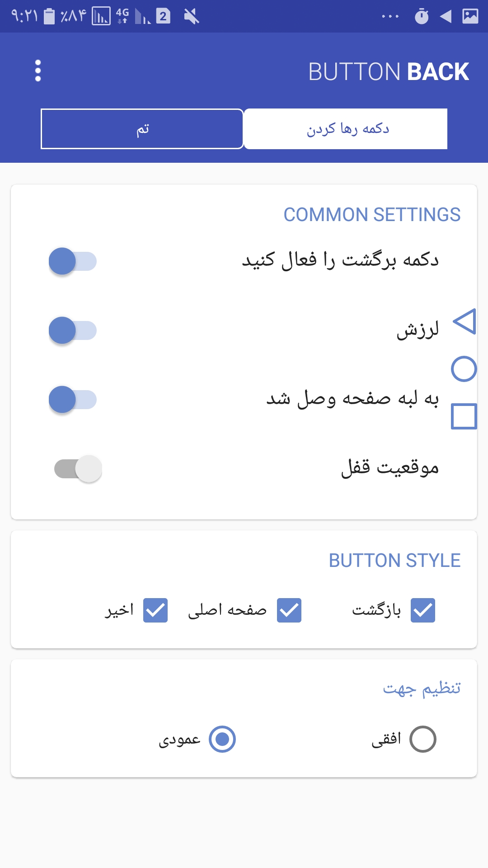Tap the floating home circle icon
The width and height of the screenshot is (488, 868).
(464, 369)
